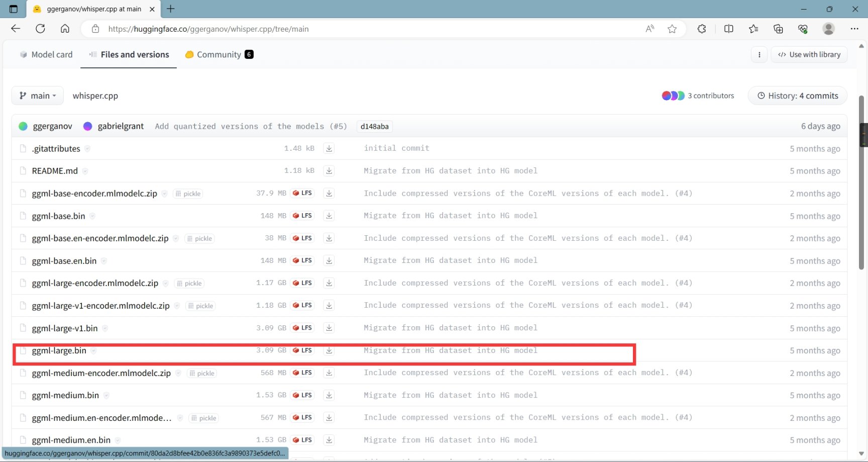Open commit d148aba
This screenshot has width=868, height=462.
click(x=375, y=126)
